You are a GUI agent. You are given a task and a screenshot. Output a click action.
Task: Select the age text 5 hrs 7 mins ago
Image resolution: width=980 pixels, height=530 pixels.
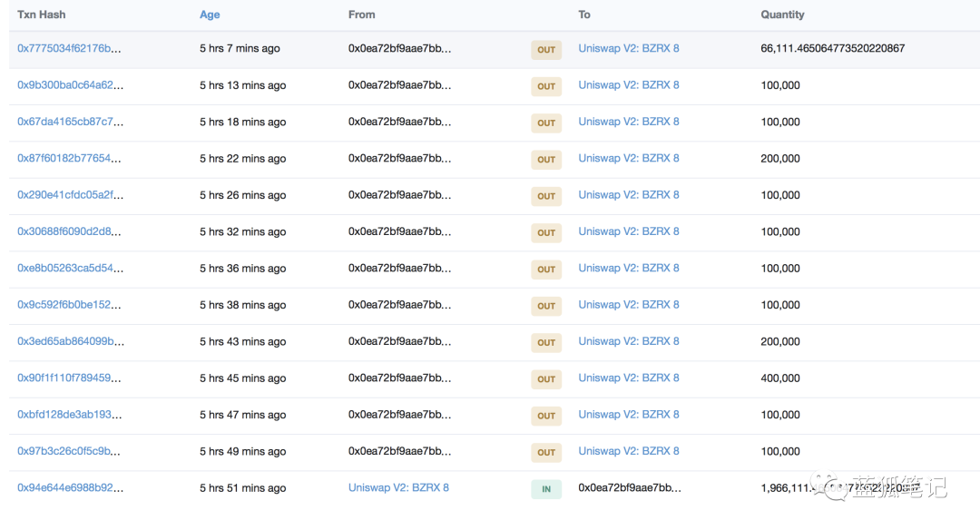(240, 49)
